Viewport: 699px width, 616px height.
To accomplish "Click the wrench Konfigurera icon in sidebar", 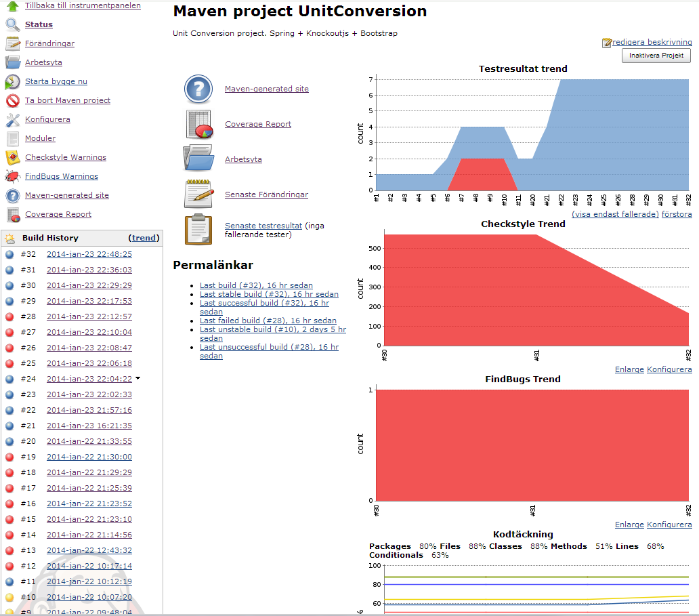I will 12,119.
